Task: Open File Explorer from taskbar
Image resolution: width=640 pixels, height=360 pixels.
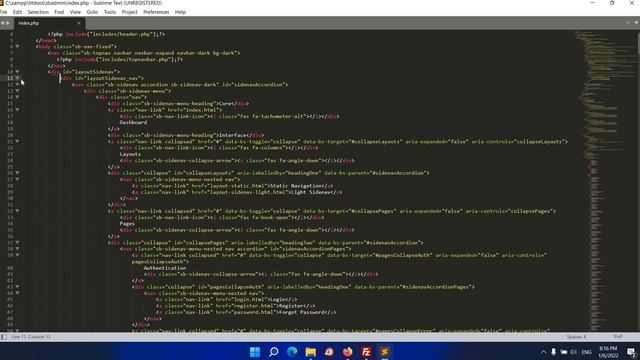Action: [311, 352]
